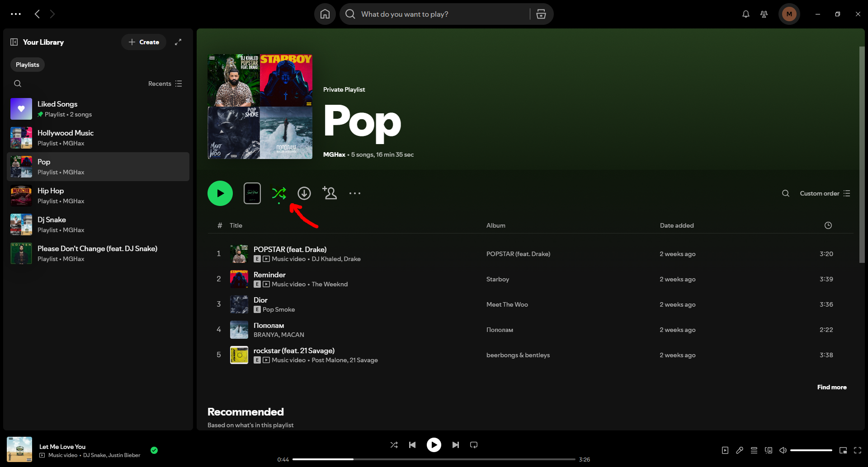The width and height of the screenshot is (868, 467).
Task: Open the miniplayer
Action: click(x=843, y=450)
